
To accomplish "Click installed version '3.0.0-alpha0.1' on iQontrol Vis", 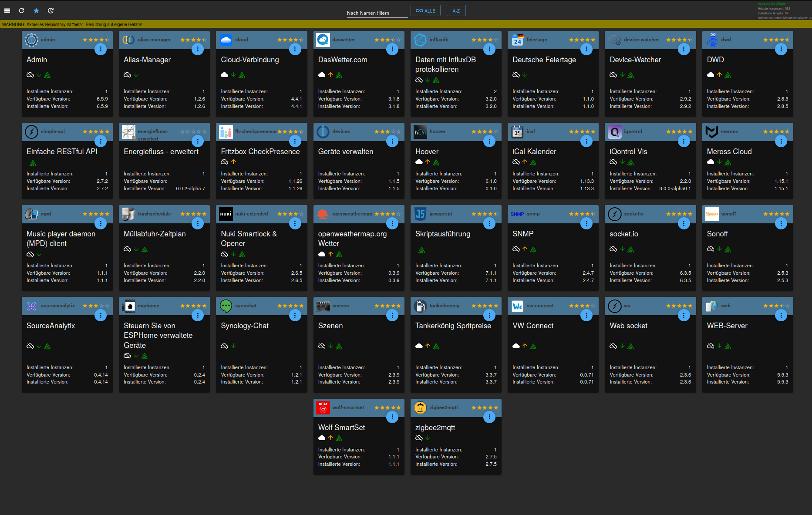I will click(x=675, y=188).
